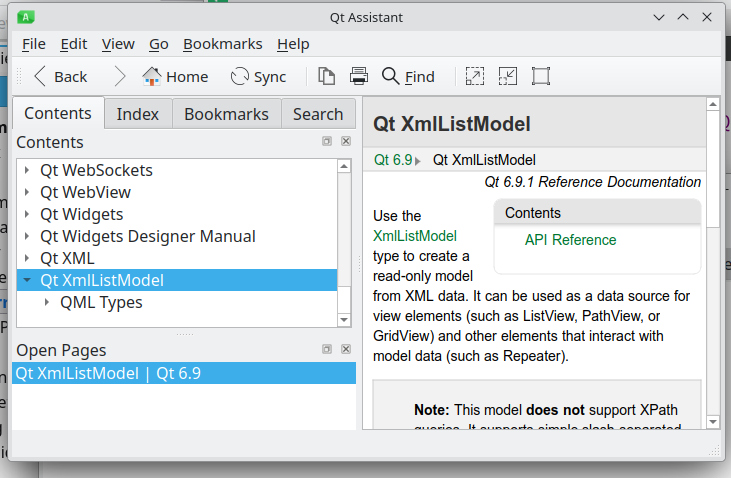Image resolution: width=731 pixels, height=478 pixels.
Task: Open the Bookmarks menu
Action: [x=222, y=44]
